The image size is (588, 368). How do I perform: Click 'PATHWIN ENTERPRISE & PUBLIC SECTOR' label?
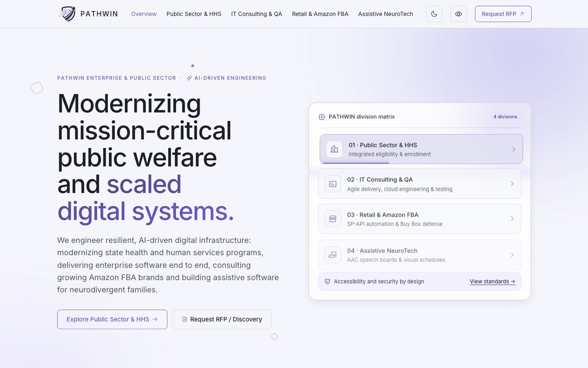[x=116, y=78]
